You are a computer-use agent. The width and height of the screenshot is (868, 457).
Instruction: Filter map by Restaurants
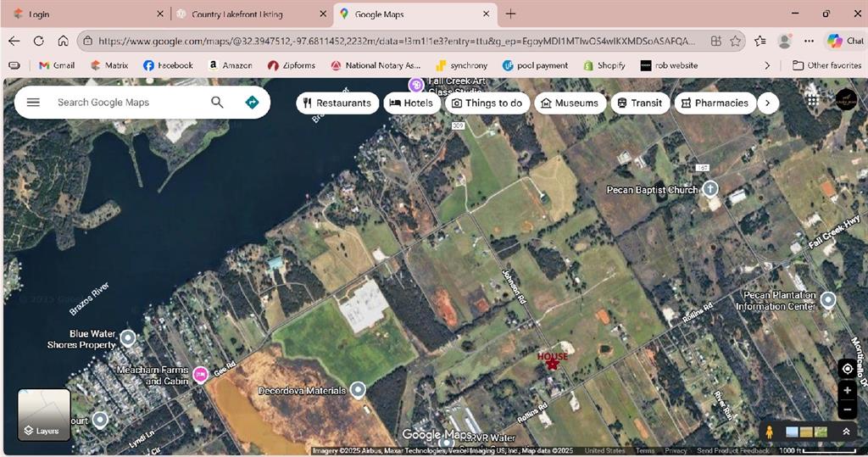(x=337, y=103)
